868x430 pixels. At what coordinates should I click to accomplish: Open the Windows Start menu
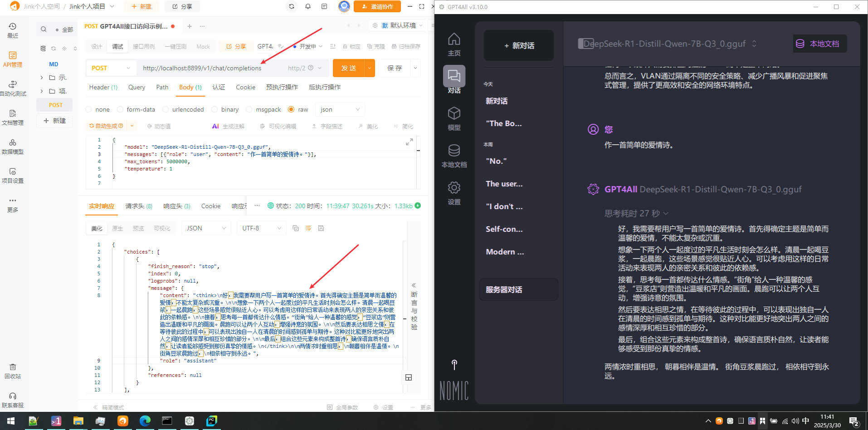point(11,421)
